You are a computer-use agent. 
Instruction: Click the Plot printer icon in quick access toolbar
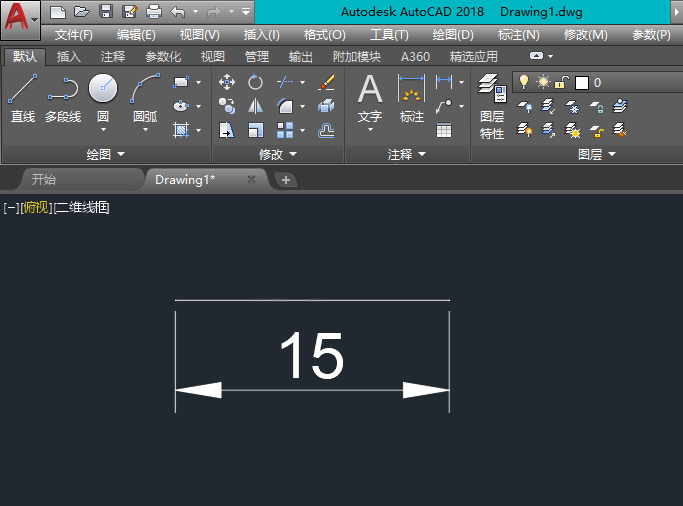click(x=153, y=12)
